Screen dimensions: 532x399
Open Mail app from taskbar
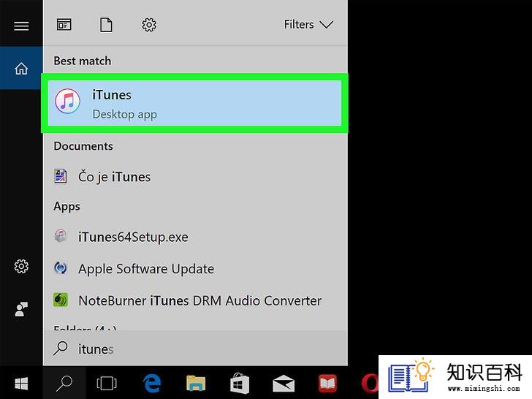click(x=284, y=384)
